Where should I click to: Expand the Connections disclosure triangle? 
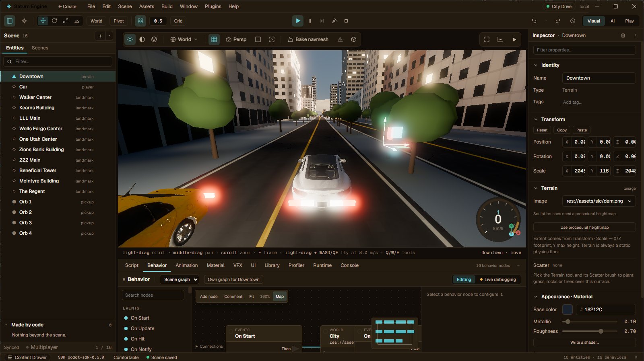click(197, 347)
